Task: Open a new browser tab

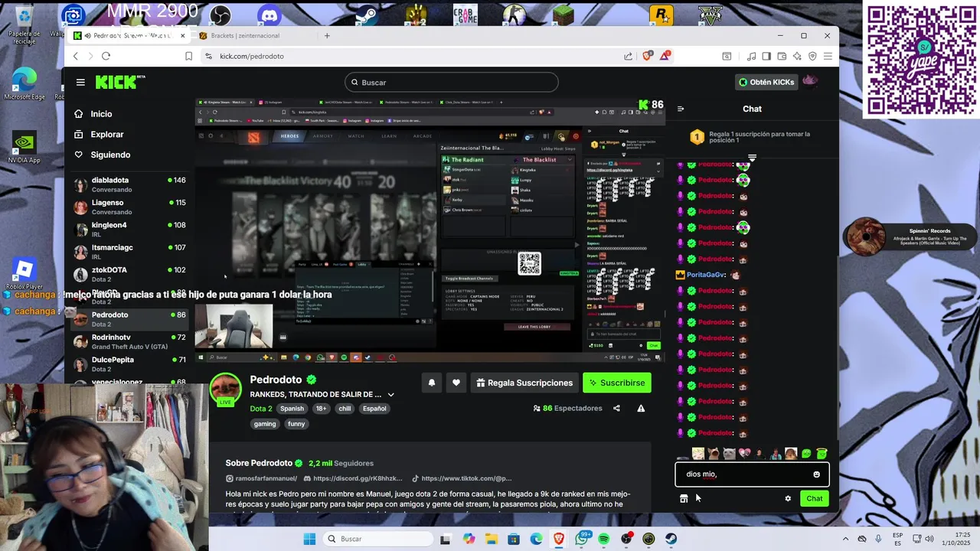Action: 327,36
